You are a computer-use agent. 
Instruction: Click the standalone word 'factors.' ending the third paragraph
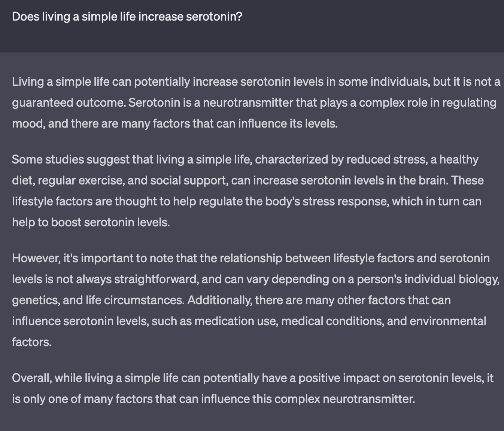coord(32,342)
